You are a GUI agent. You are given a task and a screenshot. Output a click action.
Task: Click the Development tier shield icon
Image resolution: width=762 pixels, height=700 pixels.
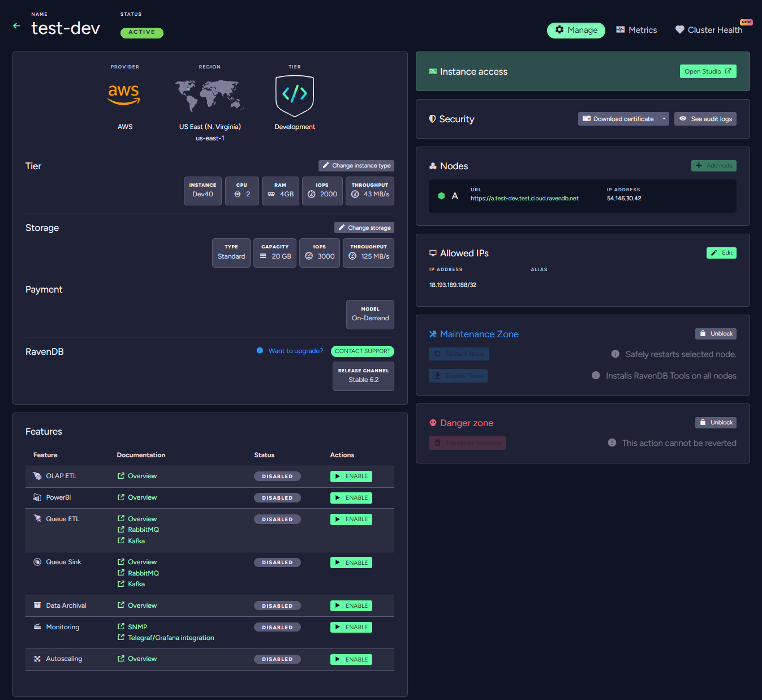pos(295,96)
